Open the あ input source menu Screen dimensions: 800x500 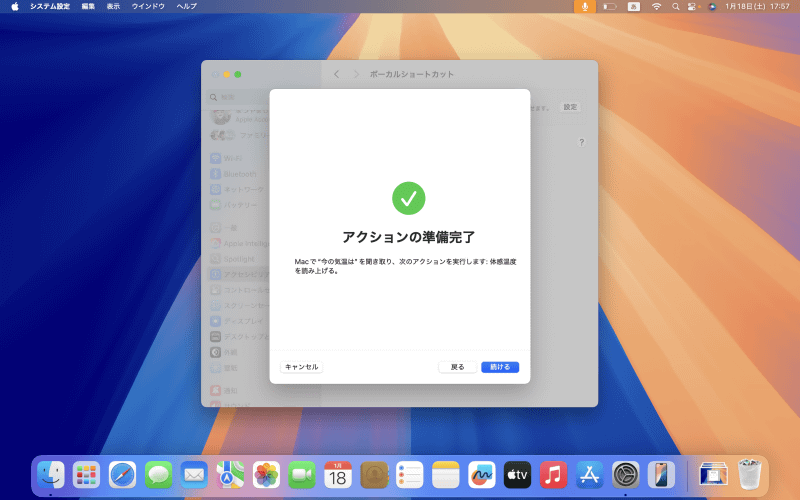(x=634, y=6)
